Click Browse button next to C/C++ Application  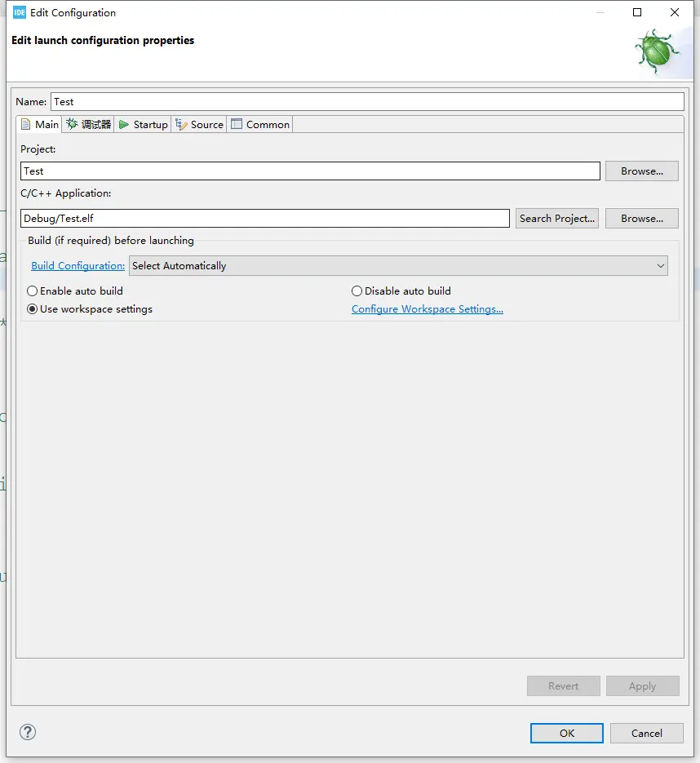(x=641, y=219)
